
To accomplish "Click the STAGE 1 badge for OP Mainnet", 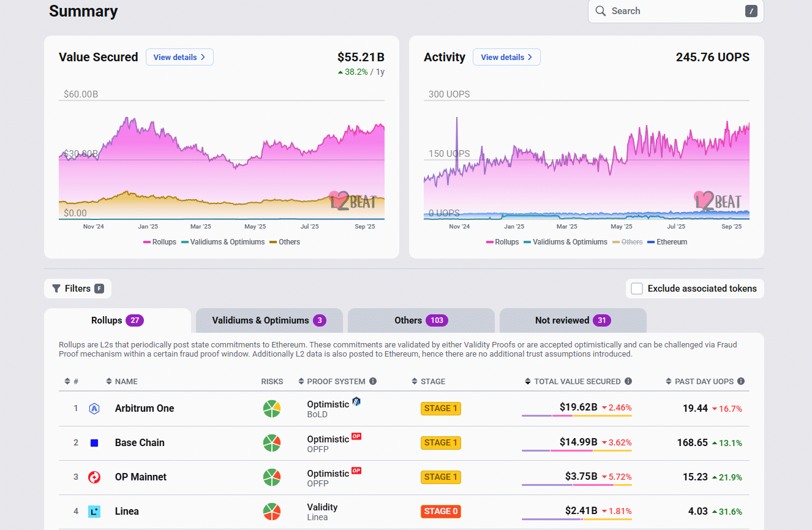I will click(x=441, y=477).
